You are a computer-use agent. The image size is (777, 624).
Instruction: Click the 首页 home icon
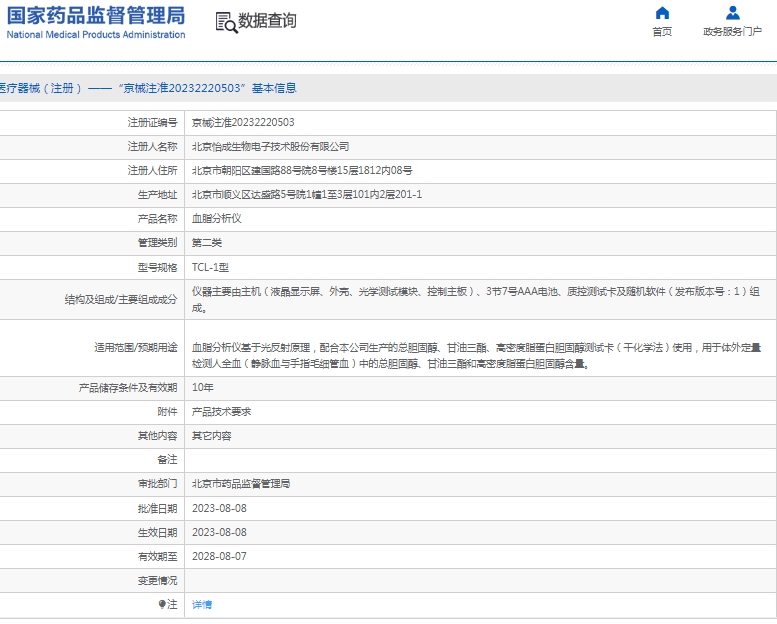[x=662, y=13]
